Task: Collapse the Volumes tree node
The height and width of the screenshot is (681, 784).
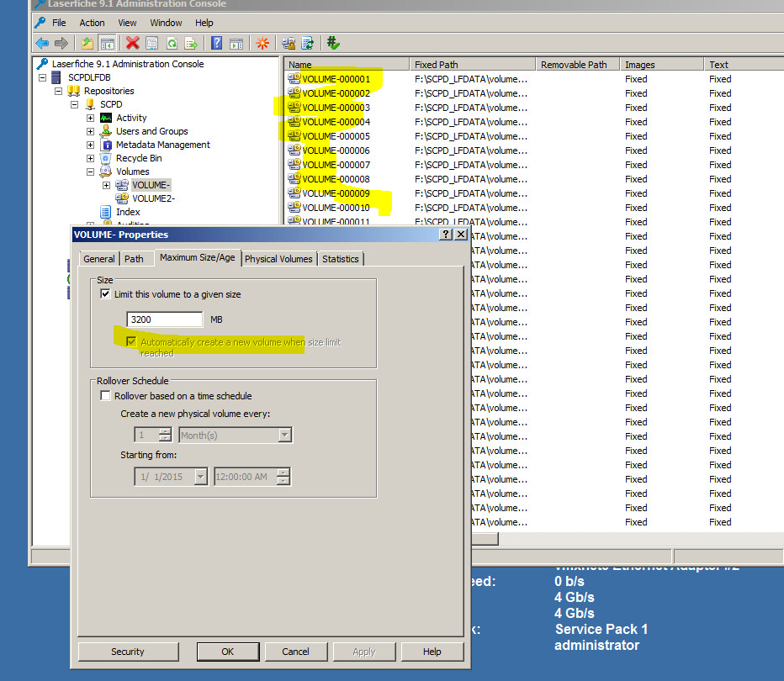Action: (90, 172)
